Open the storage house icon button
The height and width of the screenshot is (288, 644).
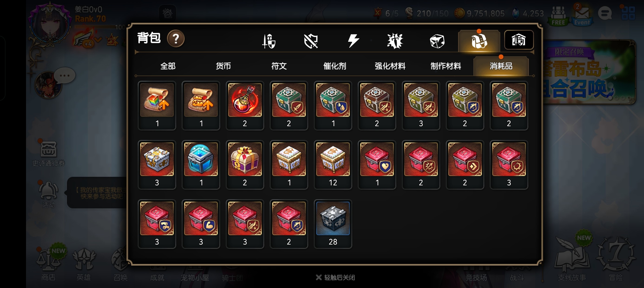click(519, 40)
